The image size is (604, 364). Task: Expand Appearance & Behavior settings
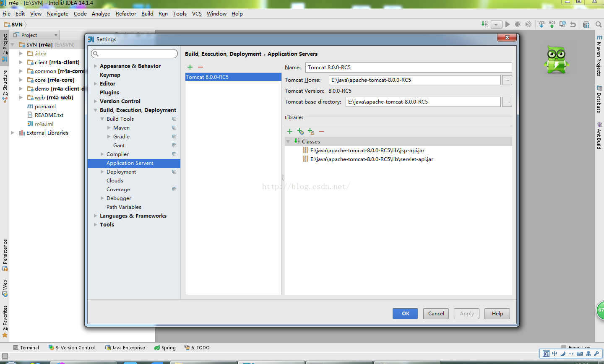tap(96, 66)
